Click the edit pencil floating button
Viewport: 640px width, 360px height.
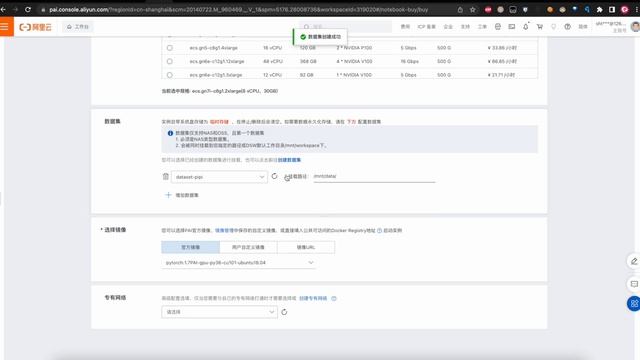point(634,261)
